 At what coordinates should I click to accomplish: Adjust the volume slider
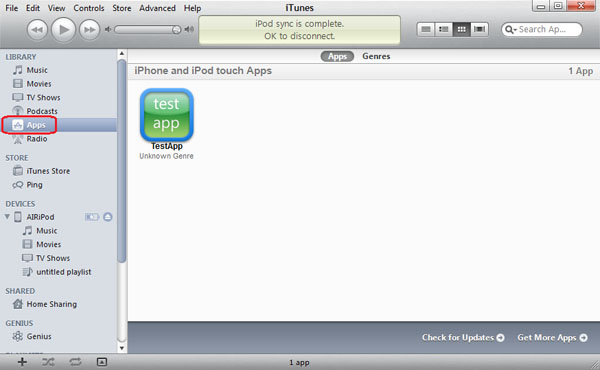tap(148, 29)
